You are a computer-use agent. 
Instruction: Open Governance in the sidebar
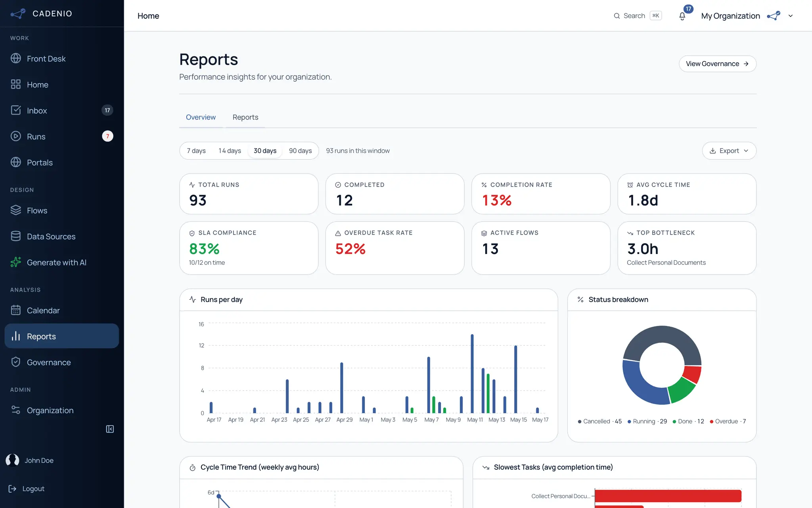pos(62,362)
